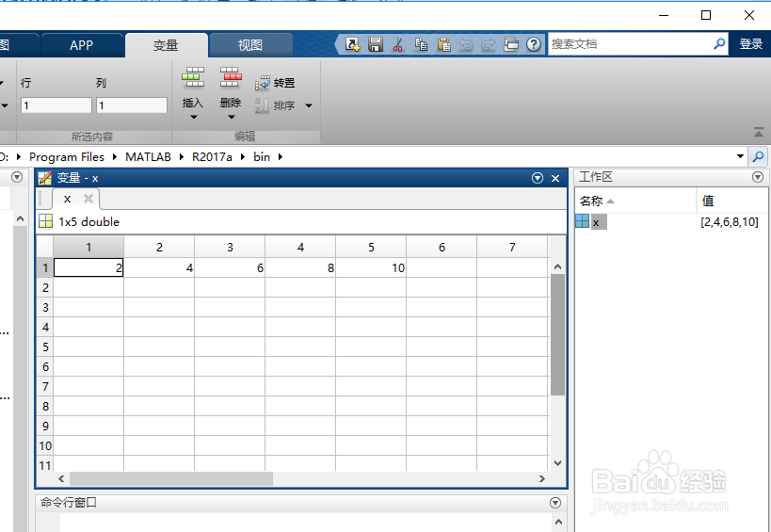Select the [2,4,6,8,10] value in workspace
The height and width of the screenshot is (532, 771).
click(730, 222)
